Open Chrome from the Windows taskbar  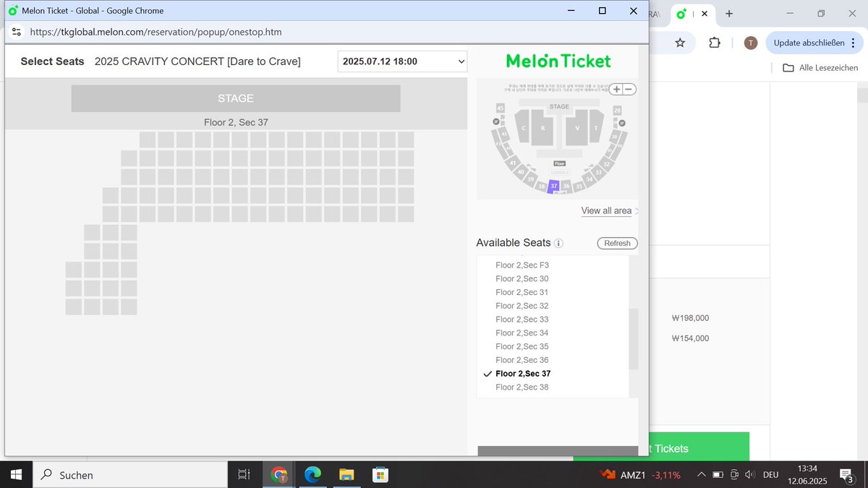[x=278, y=474]
